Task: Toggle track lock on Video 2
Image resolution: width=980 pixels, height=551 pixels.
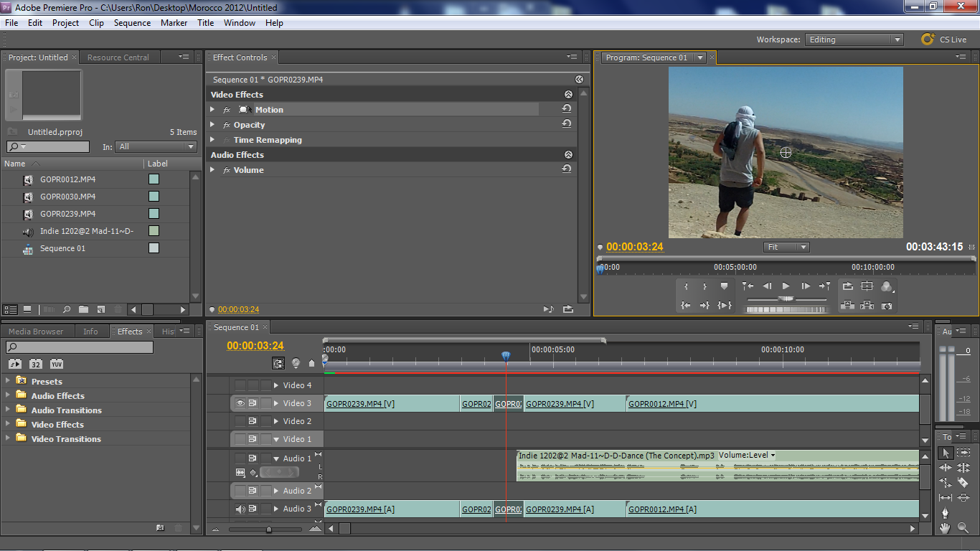Action: [266, 421]
